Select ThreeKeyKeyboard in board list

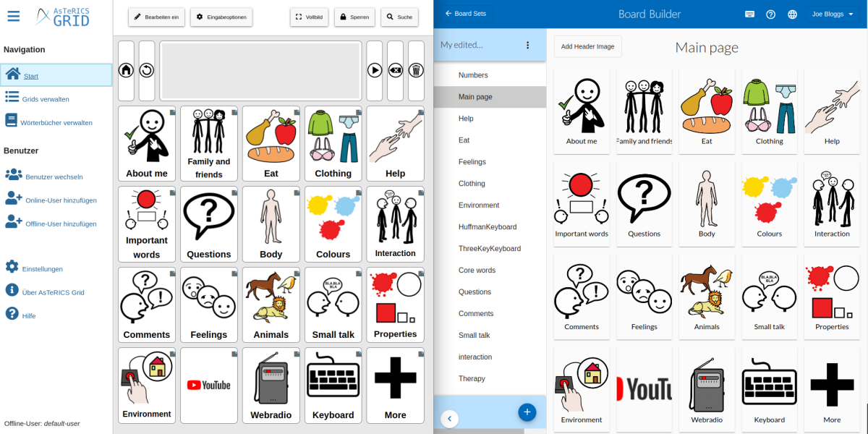[490, 249]
